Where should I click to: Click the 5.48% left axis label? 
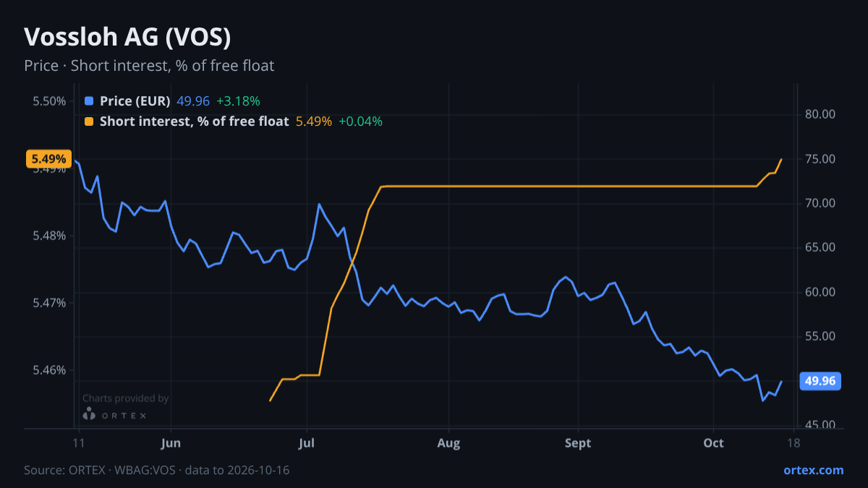click(49, 236)
